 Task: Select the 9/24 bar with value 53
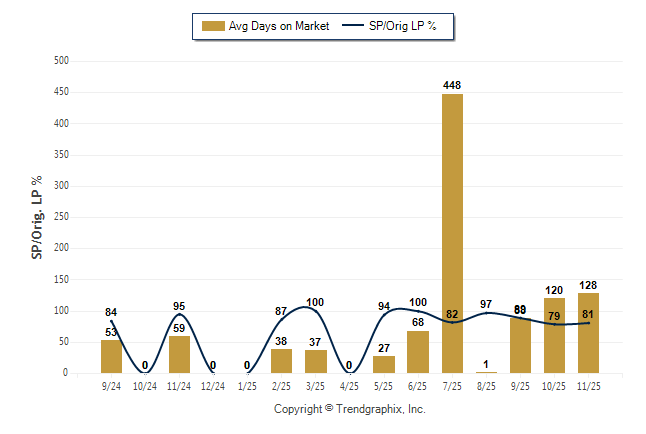pyautogui.click(x=111, y=357)
